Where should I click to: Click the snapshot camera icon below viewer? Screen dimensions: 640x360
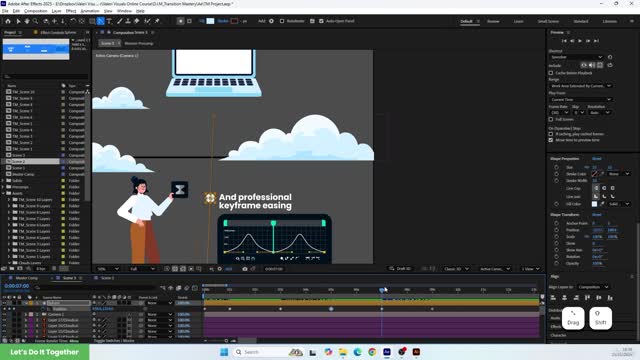(245, 269)
